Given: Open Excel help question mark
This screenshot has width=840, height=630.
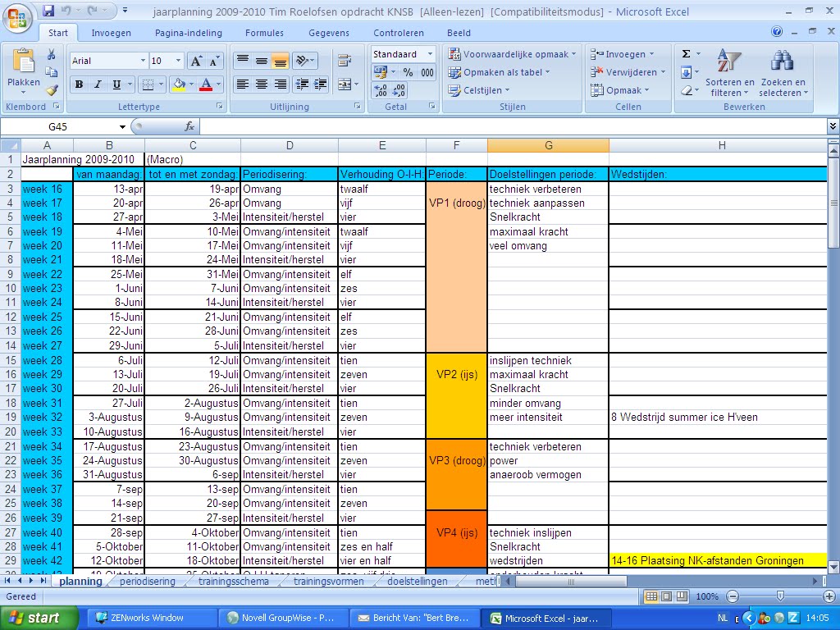Looking at the screenshot, I should 777,32.
